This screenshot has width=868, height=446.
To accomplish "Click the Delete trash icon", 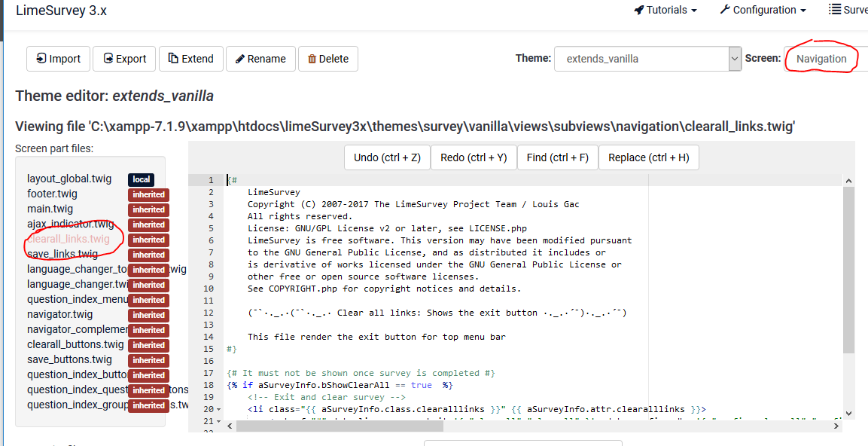I will tap(312, 59).
